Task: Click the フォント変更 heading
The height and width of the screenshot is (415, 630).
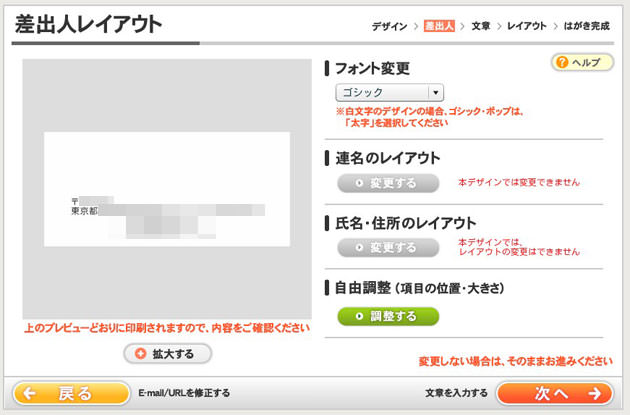Action: (x=372, y=68)
